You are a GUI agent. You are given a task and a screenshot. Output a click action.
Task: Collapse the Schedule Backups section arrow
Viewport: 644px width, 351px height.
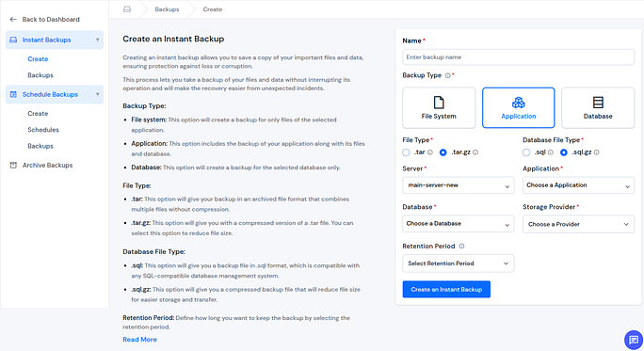tap(97, 94)
